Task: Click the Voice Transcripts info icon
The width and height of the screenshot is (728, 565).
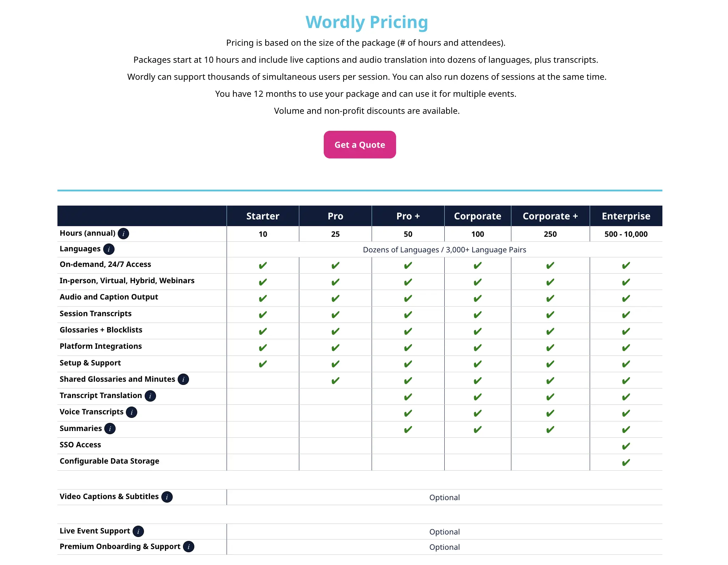Action: point(131,412)
